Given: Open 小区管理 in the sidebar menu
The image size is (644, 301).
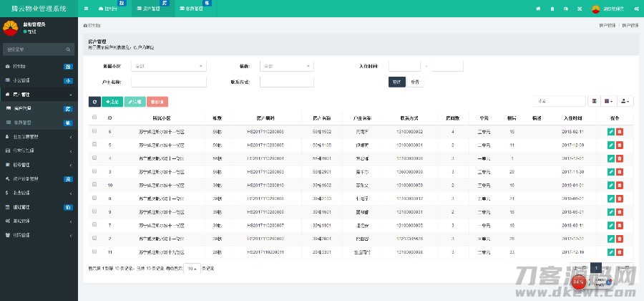Looking at the screenshot, I should tap(29, 80).
